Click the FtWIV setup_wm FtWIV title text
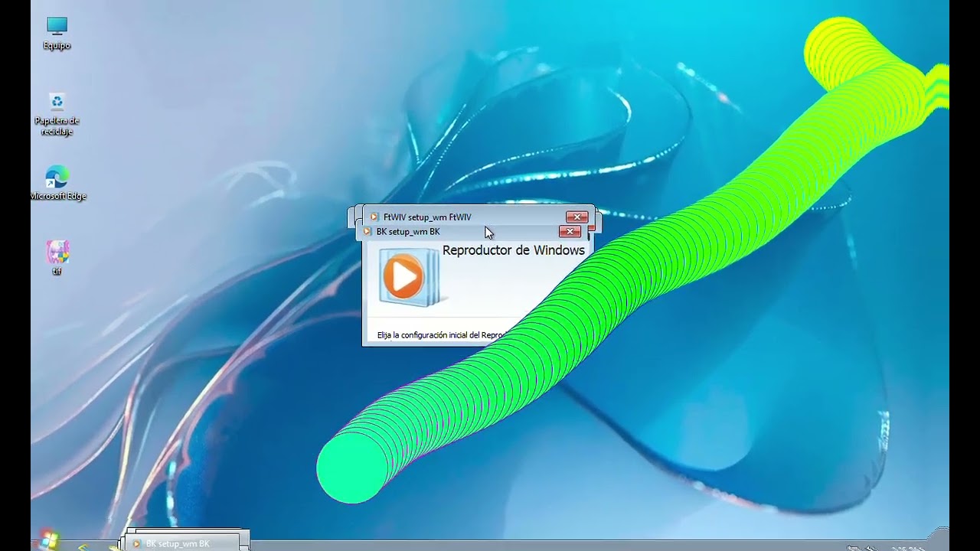Screen dimensions: 980x551 point(427,217)
